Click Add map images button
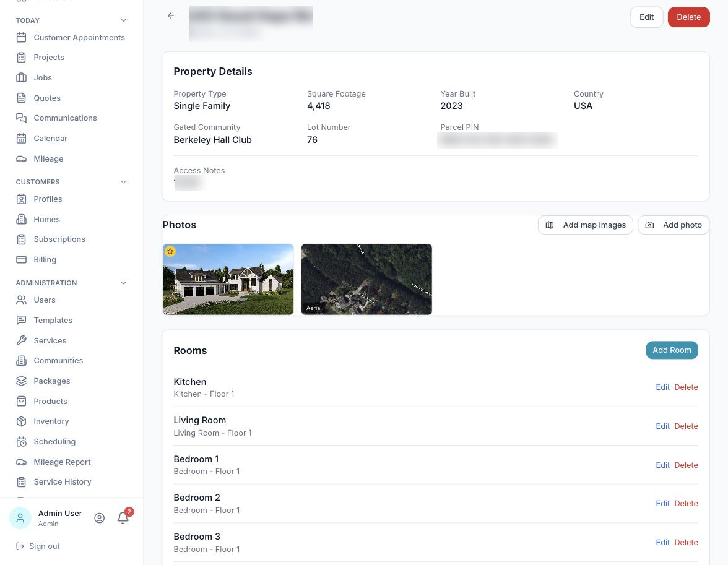This screenshot has width=728, height=565. [x=586, y=225]
